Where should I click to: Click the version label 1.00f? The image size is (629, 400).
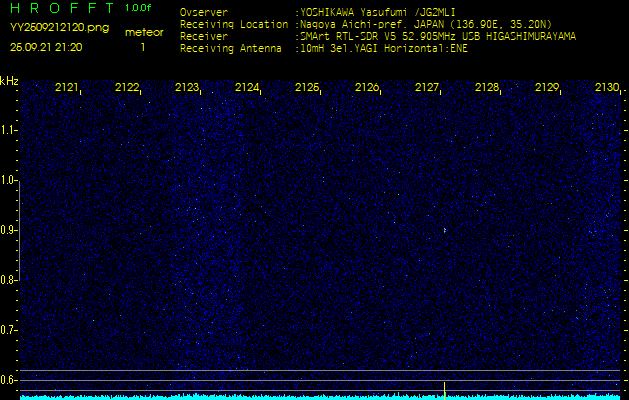[138, 8]
